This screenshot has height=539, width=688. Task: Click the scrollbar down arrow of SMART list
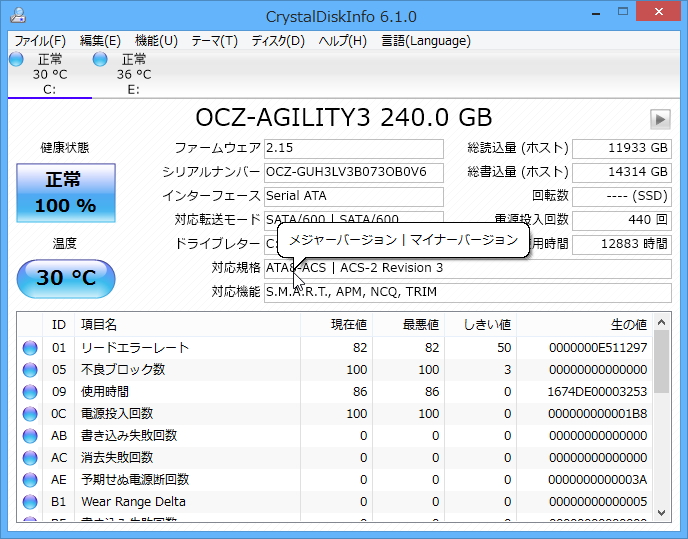(x=662, y=513)
